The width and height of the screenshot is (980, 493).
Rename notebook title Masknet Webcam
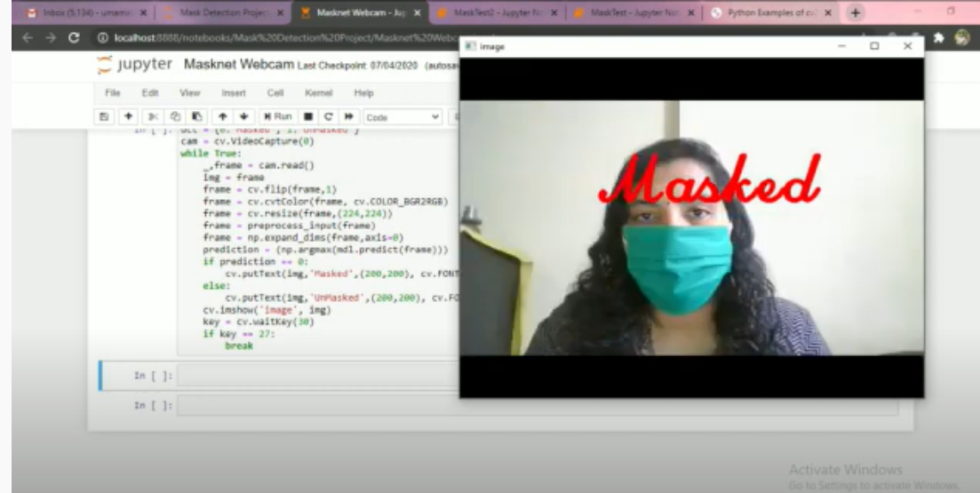click(239, 64)
